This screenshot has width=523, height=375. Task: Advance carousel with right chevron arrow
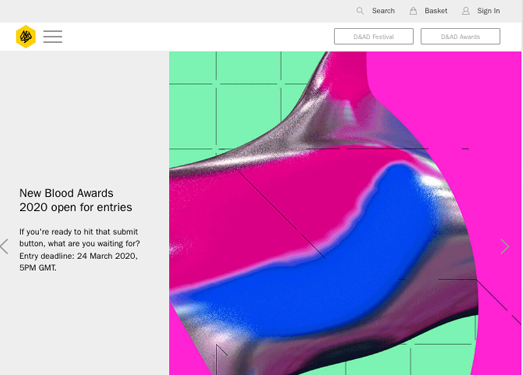point(505,247)
